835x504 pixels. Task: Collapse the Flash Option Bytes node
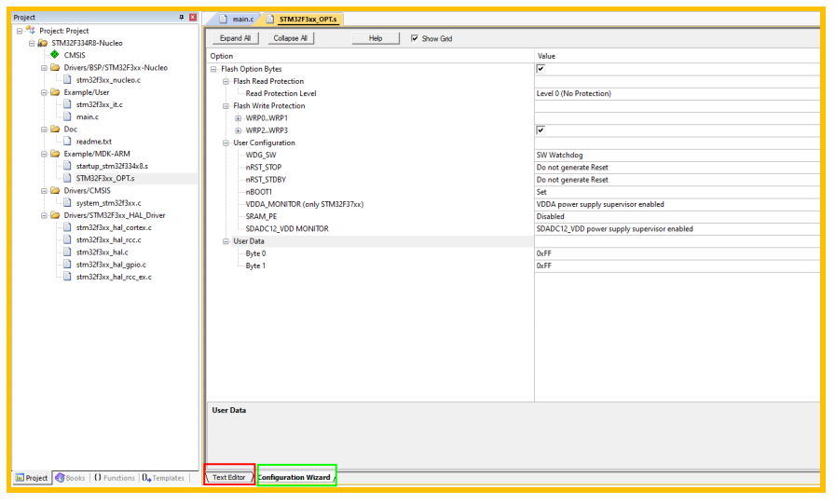pos(213,69)
